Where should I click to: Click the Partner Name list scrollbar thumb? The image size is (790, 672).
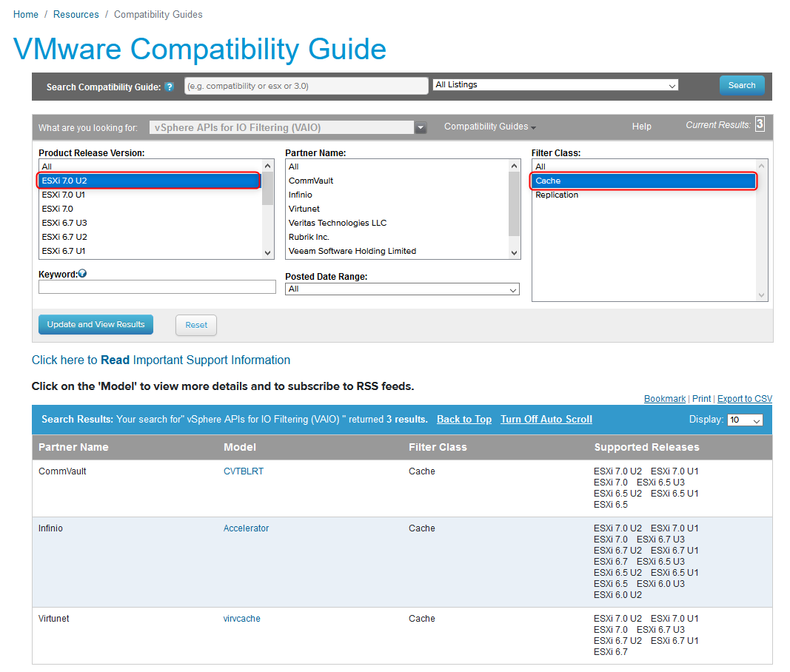click(x=514, y=204)
